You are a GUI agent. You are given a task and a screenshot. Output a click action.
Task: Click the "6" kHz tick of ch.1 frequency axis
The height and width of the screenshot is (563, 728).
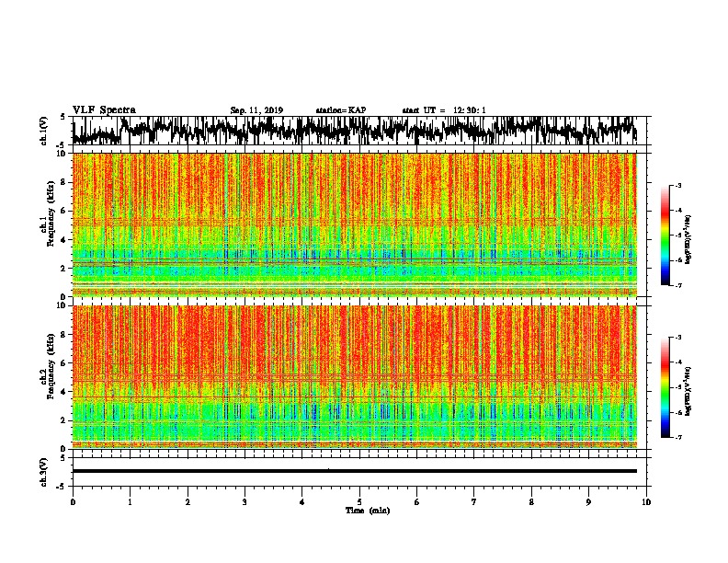(x=64, y=211)
